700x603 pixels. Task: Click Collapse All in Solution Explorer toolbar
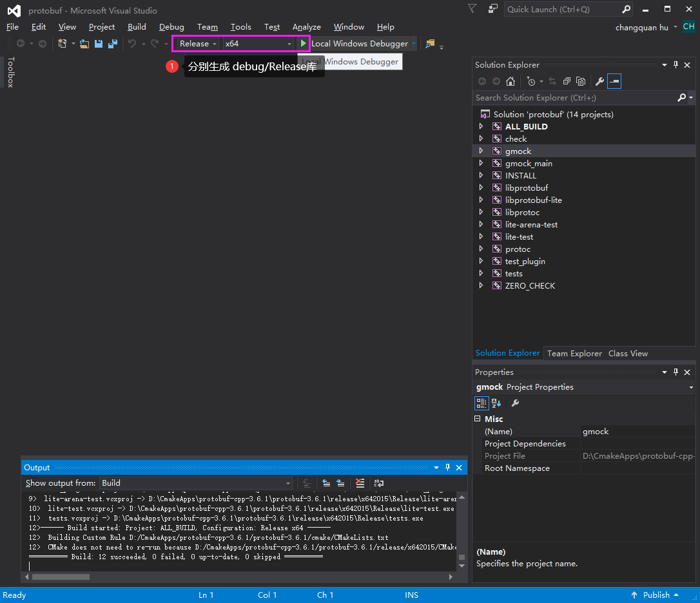point(567,81)
